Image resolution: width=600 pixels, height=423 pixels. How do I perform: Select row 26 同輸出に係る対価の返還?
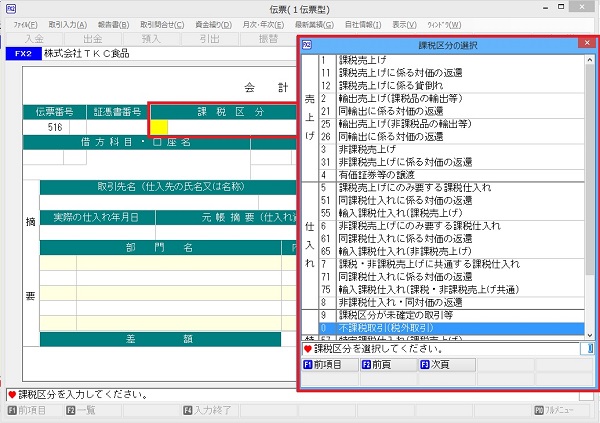click(x=452, y=137)
